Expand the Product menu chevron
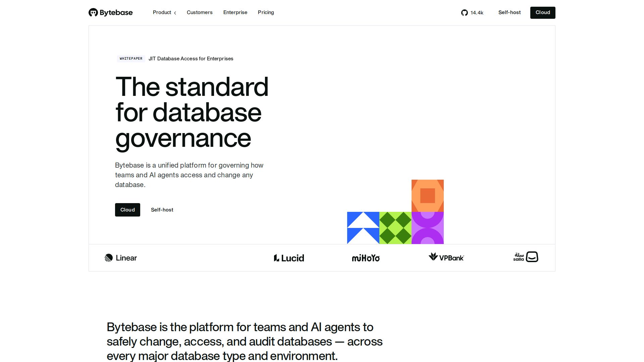This screenshot has width=644, height=362. (175, 13)
